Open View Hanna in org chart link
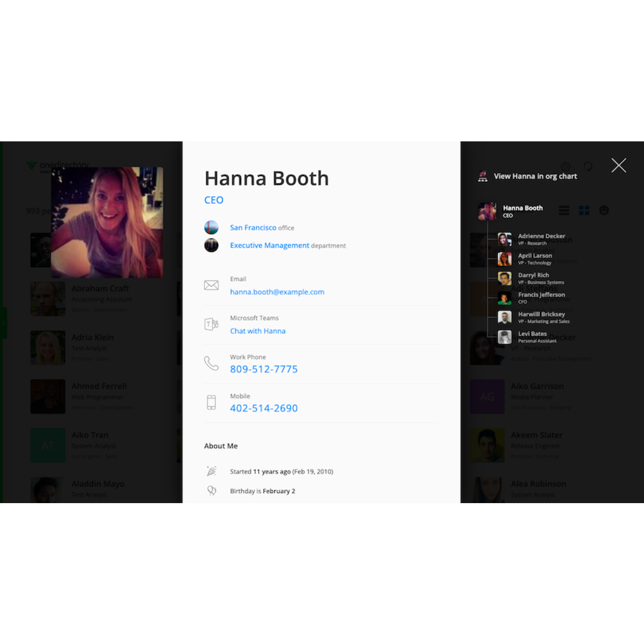 click(535, 177)
